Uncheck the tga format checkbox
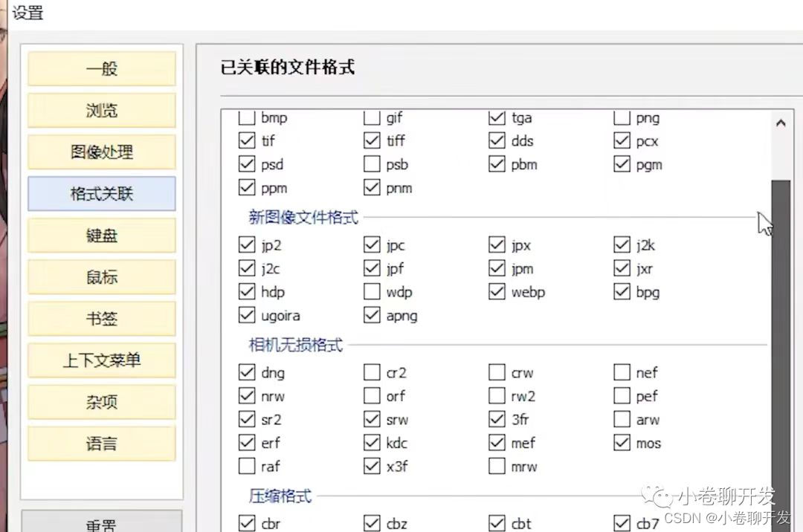 (x=497, y=117)
